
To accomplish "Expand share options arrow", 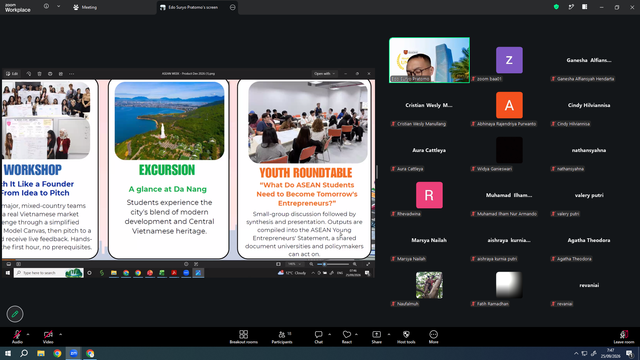I will point(389,334).
